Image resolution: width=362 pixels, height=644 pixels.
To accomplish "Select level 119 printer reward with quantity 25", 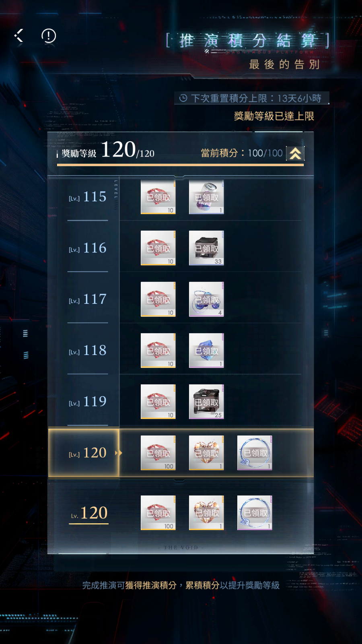I will pos(206,402).
